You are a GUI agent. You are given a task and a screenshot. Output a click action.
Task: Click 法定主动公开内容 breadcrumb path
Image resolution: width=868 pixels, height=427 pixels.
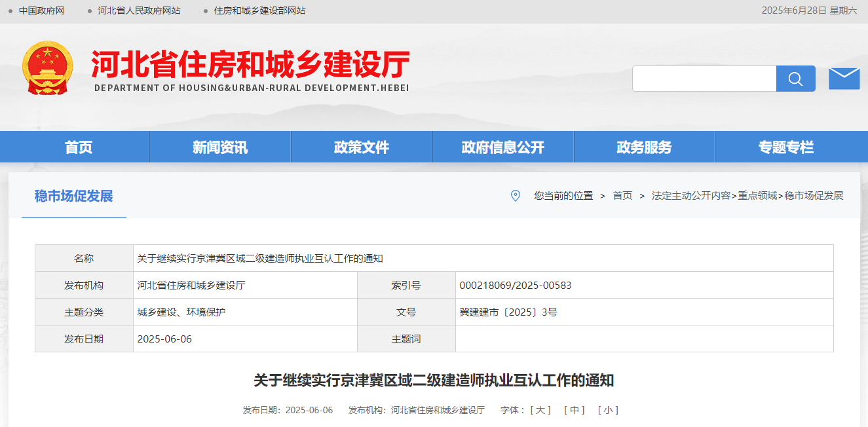[691, 196]
